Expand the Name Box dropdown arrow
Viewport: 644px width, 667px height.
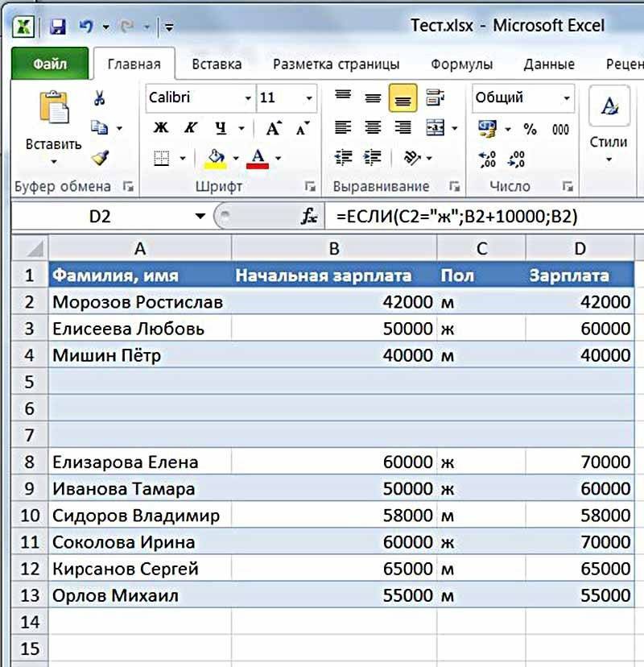200,216
